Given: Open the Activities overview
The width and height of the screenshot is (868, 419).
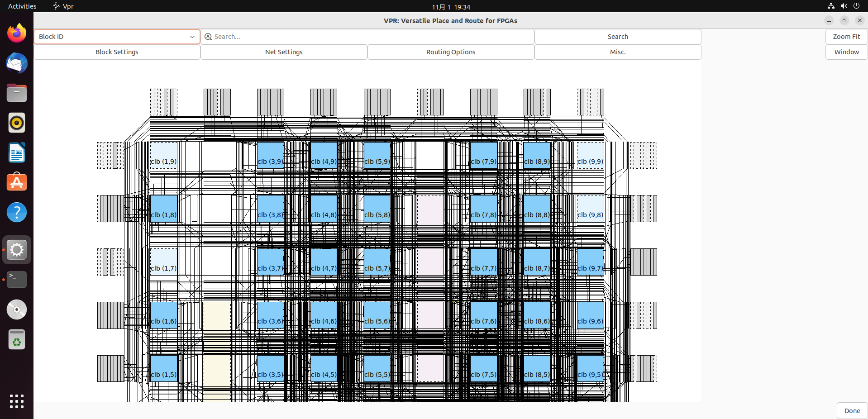Looking at the screenshot, I should point(22,6).
